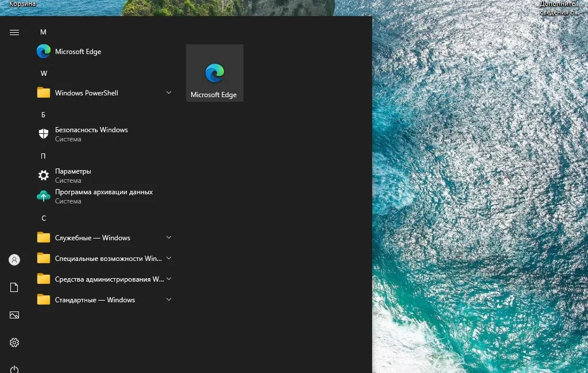Screen dimensions: 588x373
Task: Open Параметры from the app list
Action: coord(73,175)
